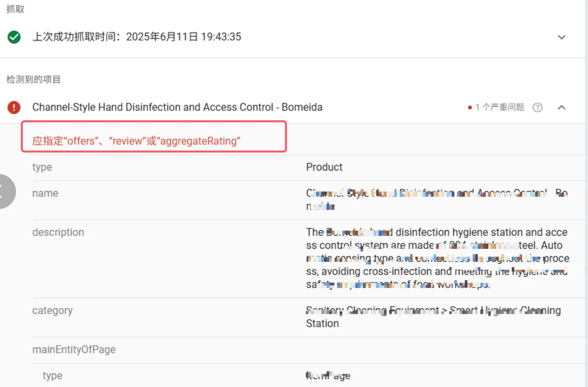The height and width of the screenshot is (387, 588).
Task: Select the top-level type property row
Action: click(x=42, y=167)
